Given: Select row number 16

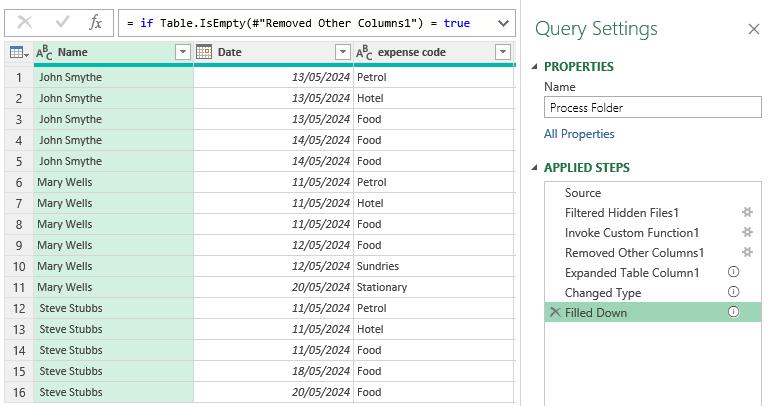Looking at the screenshot, I should (x=19, y=392).
